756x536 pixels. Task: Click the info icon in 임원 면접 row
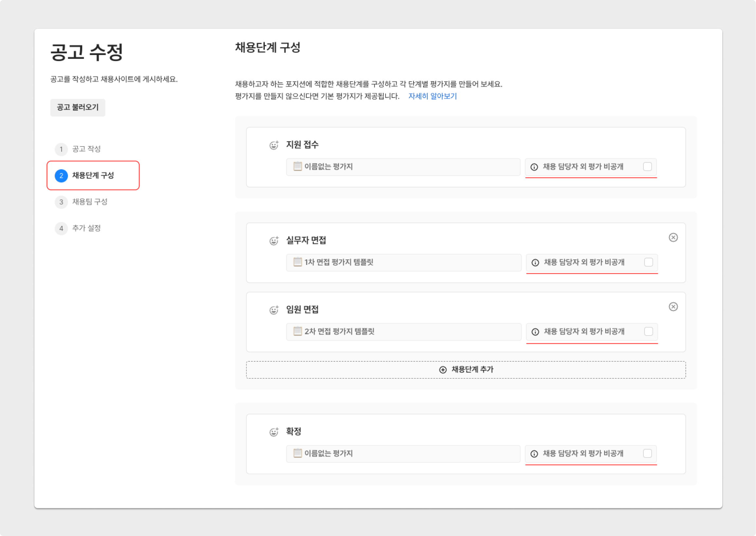535,332
